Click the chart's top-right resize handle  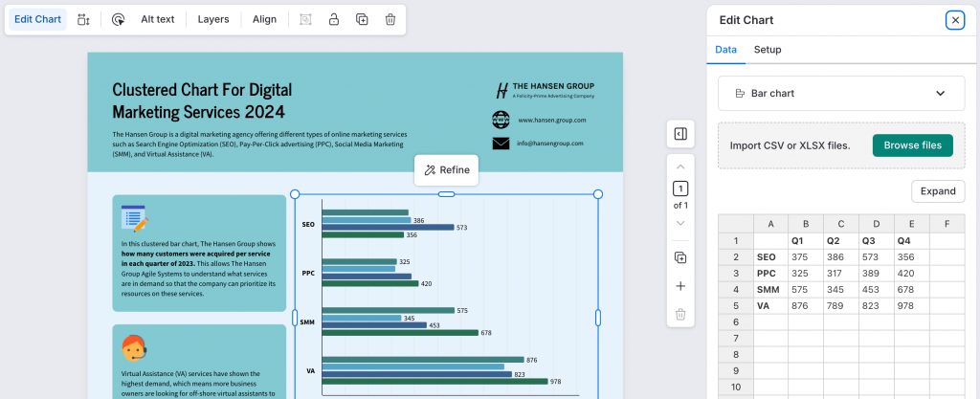(x=597, y=194)
